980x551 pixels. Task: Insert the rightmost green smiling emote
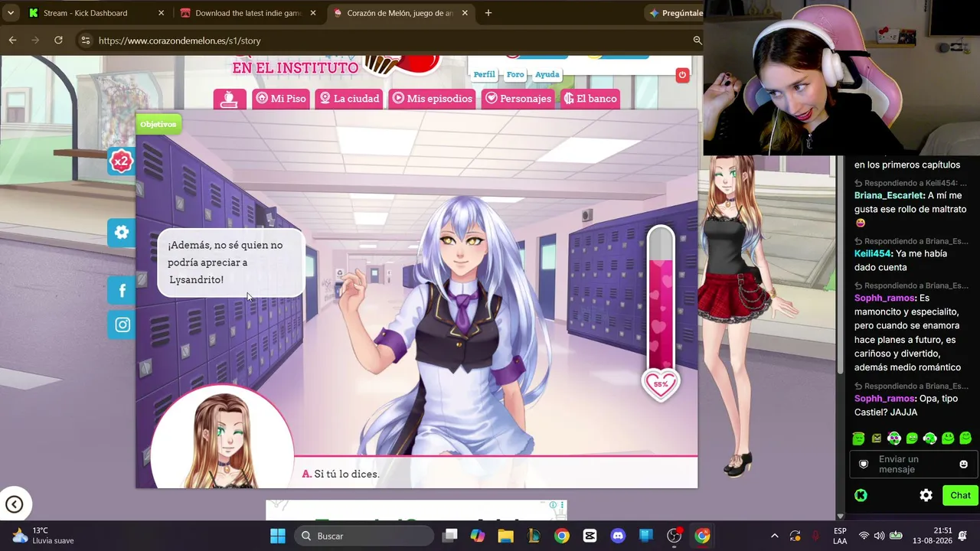coord(965,439)
